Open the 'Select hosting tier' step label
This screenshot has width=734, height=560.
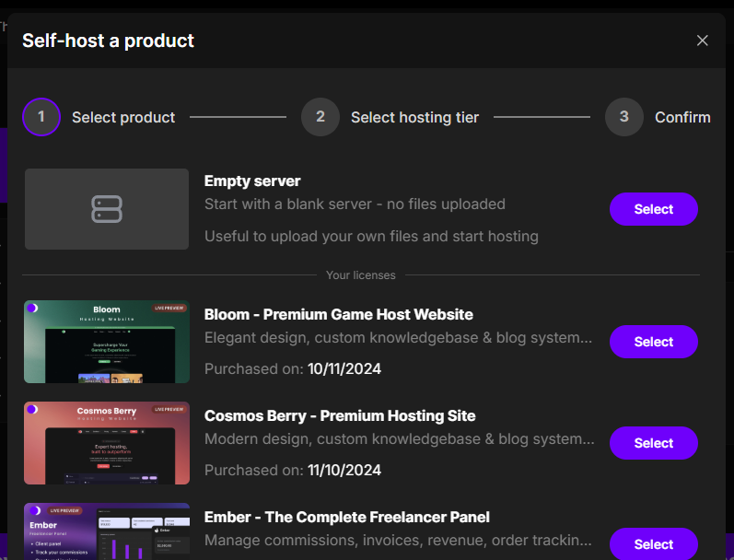[414, 118]
